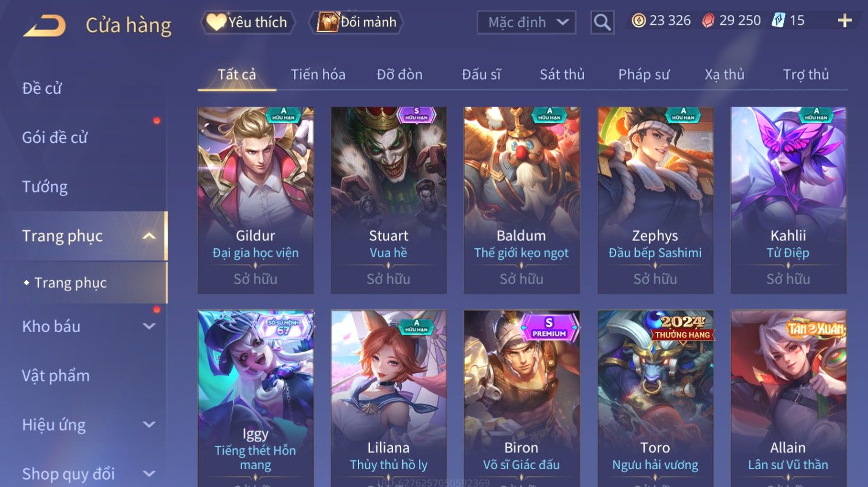
Task: Click the gold coin balance icon
Action: [638, 21]
